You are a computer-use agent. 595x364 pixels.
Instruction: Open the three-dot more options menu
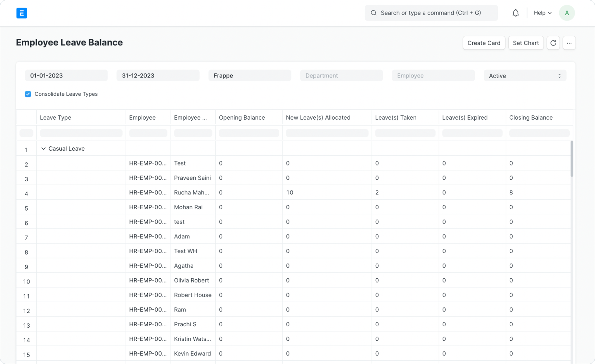(x=569, y=43)
